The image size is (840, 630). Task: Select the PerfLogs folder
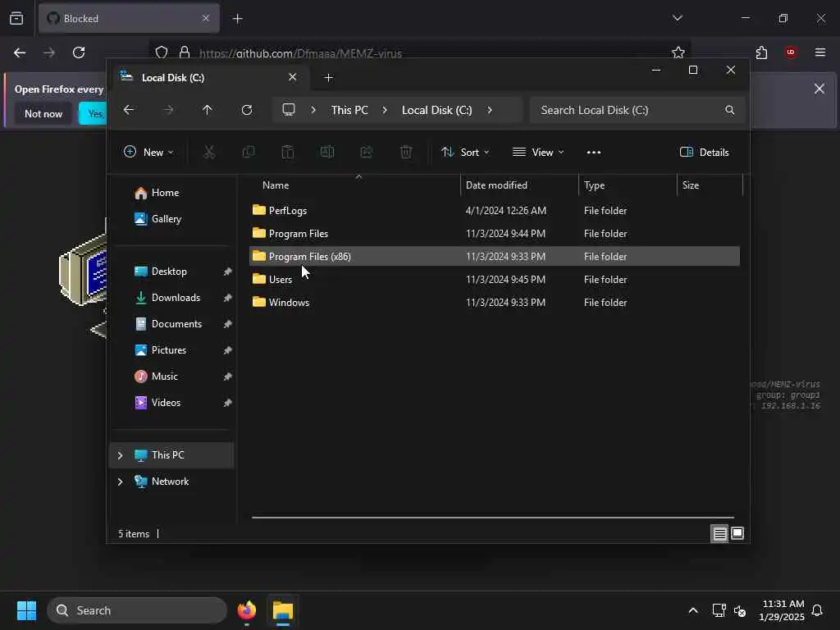[x=495, y=211]
